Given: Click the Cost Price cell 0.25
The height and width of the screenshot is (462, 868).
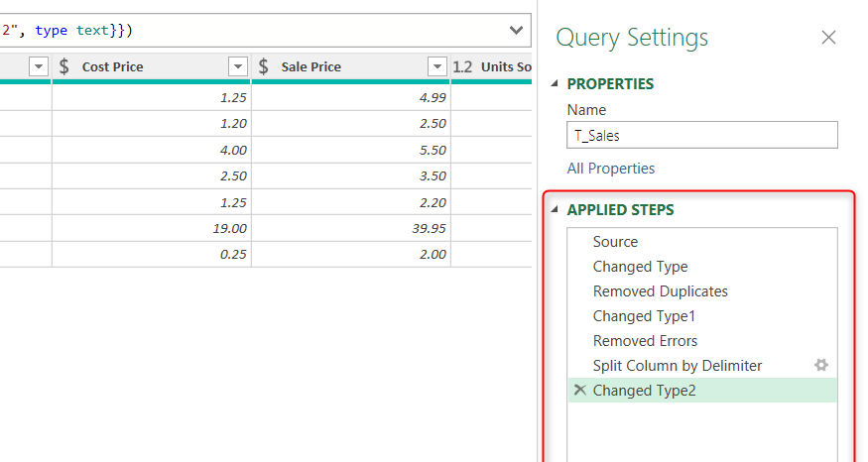Looking at the screenshot, I should [x=152, y=254].
